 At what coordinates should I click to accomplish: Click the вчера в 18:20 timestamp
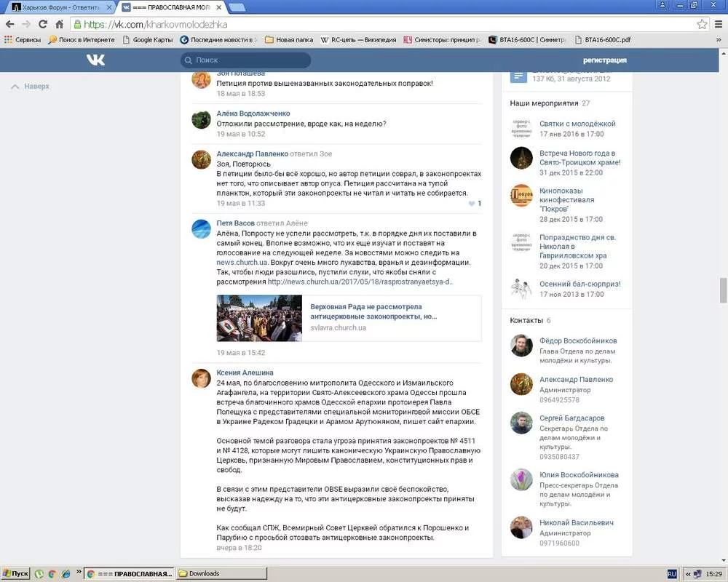pos(239,548)
